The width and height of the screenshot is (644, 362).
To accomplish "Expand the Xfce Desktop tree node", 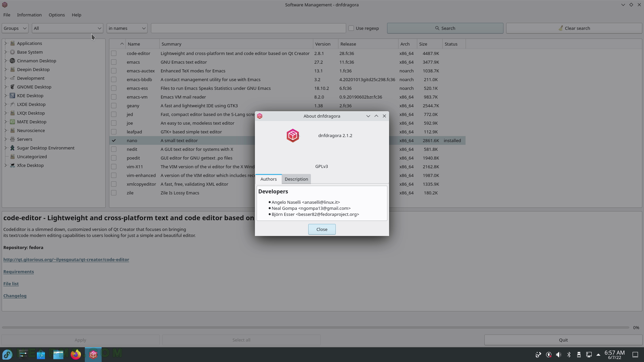I will (x=5, y=165).
